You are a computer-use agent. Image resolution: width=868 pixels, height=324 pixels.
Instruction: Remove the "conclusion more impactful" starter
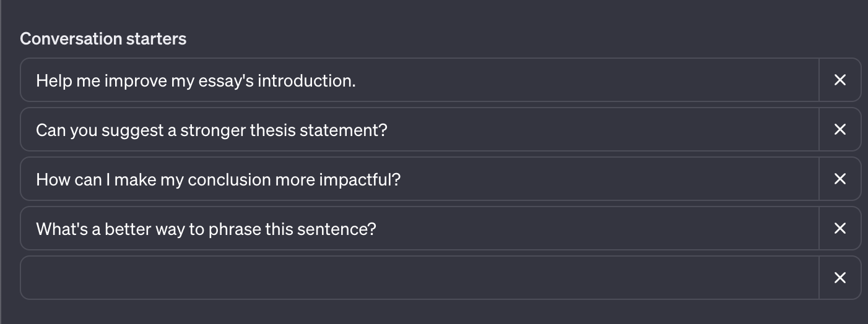840,179
